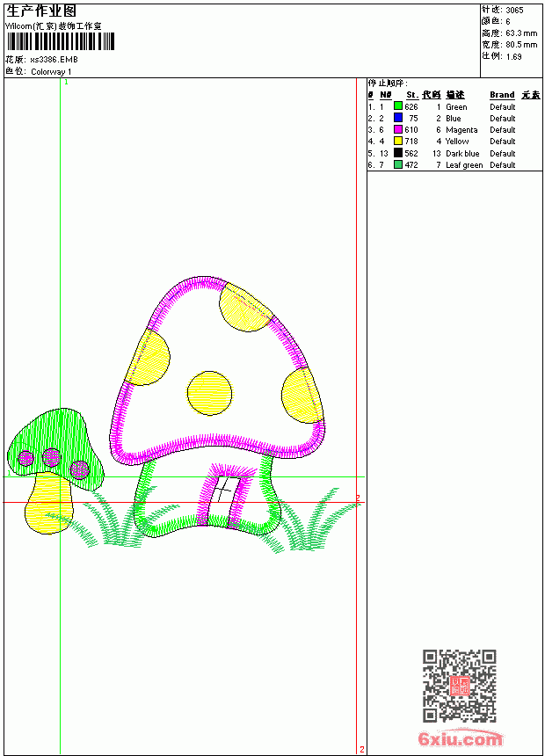The image size is (545, 756).
Task: Click the center yellow spot on mushroom
Action: (x=210, y=393)
